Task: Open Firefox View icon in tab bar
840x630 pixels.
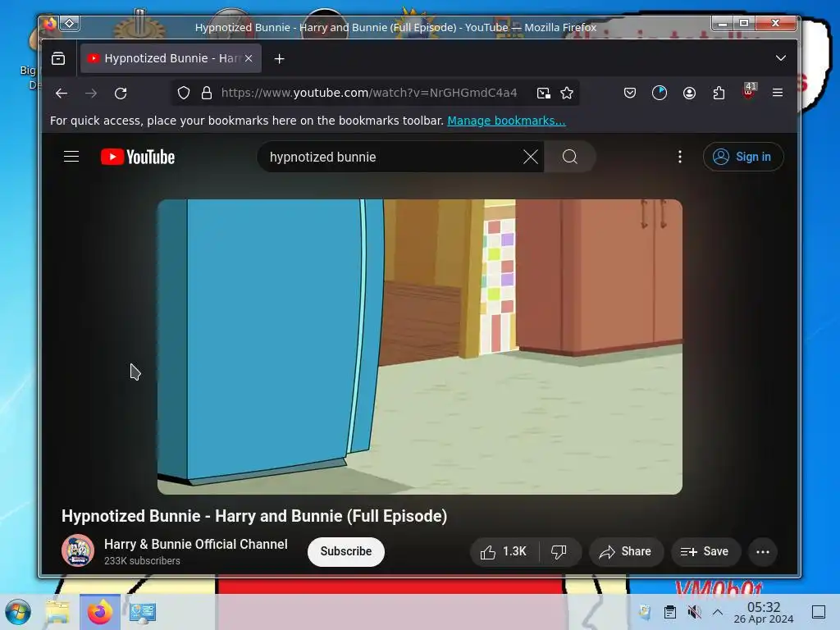Action: click(58, 58)
